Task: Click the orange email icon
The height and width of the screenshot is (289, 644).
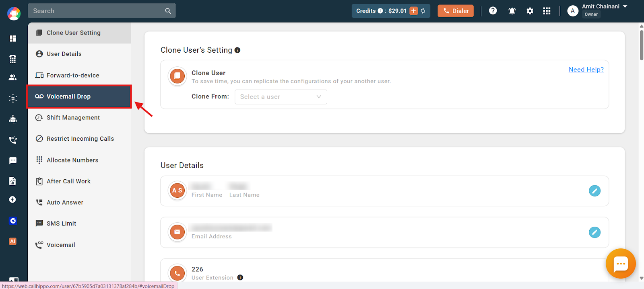Action: tap(177, 232)
